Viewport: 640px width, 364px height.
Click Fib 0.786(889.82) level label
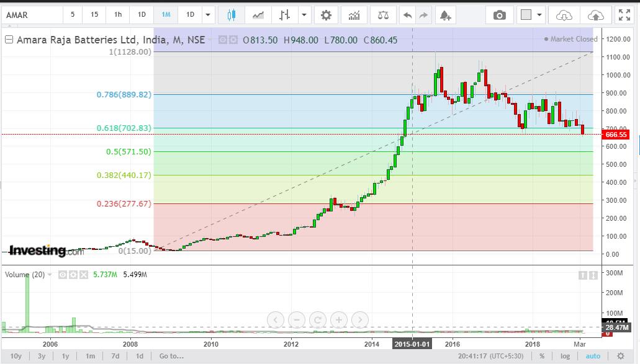click(124, 95)
